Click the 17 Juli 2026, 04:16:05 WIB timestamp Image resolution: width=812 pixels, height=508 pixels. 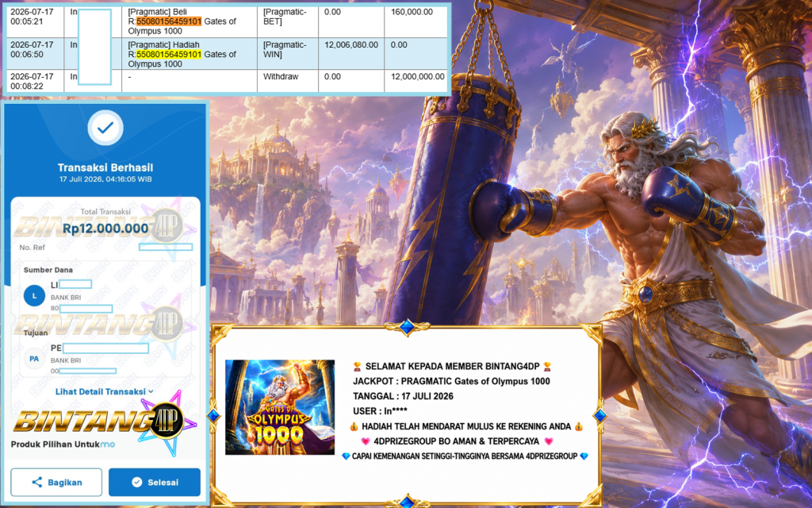(x=105, y=179)
